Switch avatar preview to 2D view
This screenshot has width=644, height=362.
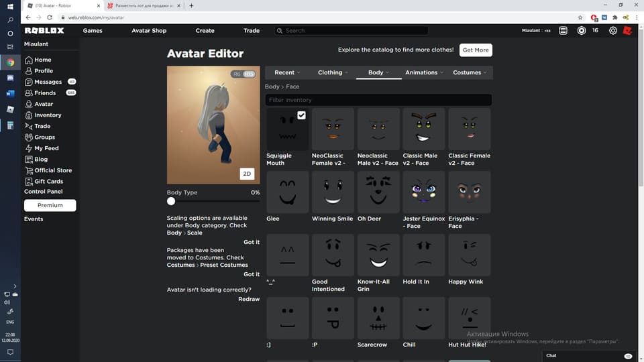pos(247,174)
